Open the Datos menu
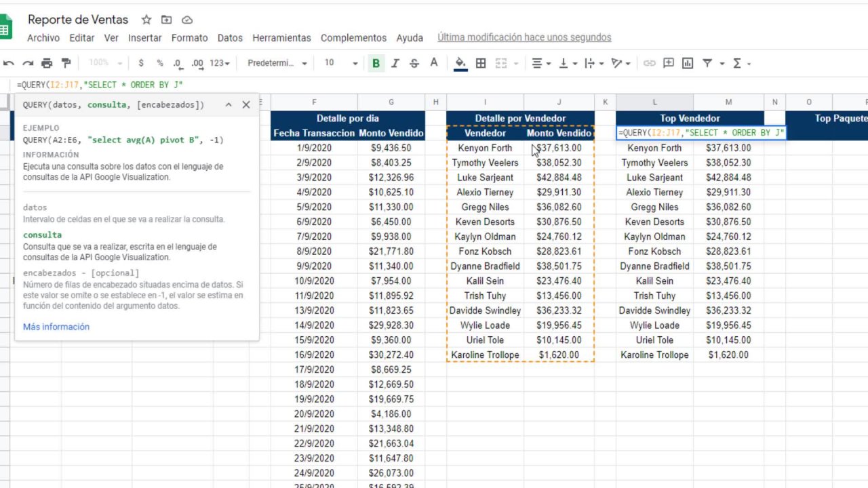Screen dimensions: 868x488 (230, 38)
